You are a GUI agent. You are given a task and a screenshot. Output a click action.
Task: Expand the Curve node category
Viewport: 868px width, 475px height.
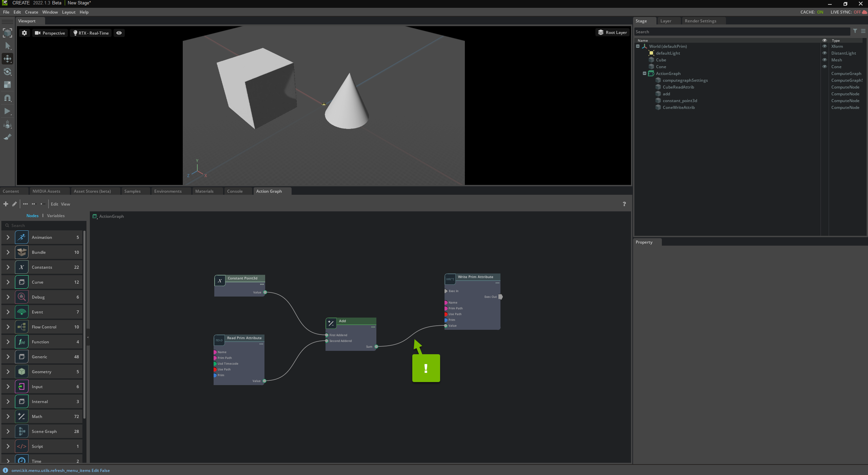[8, 282]
